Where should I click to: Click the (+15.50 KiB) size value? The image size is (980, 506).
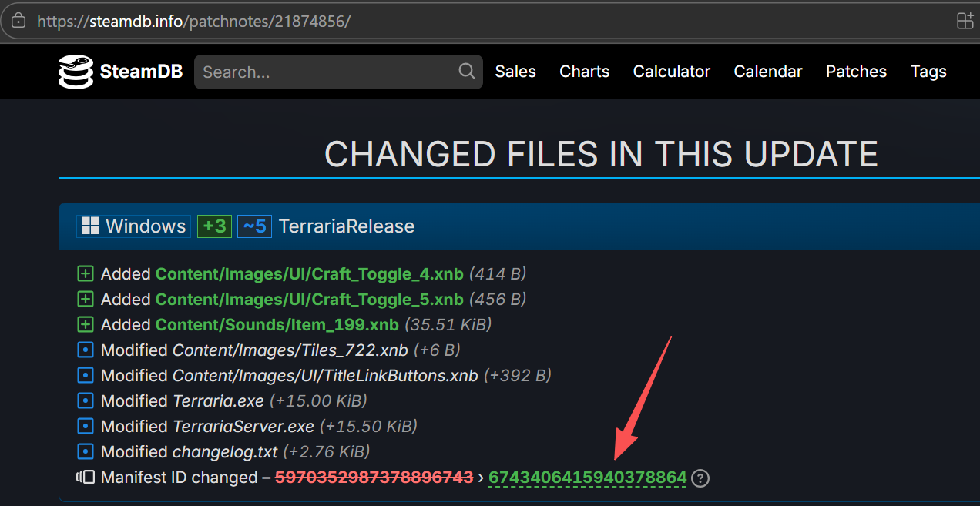click(368, 427)
